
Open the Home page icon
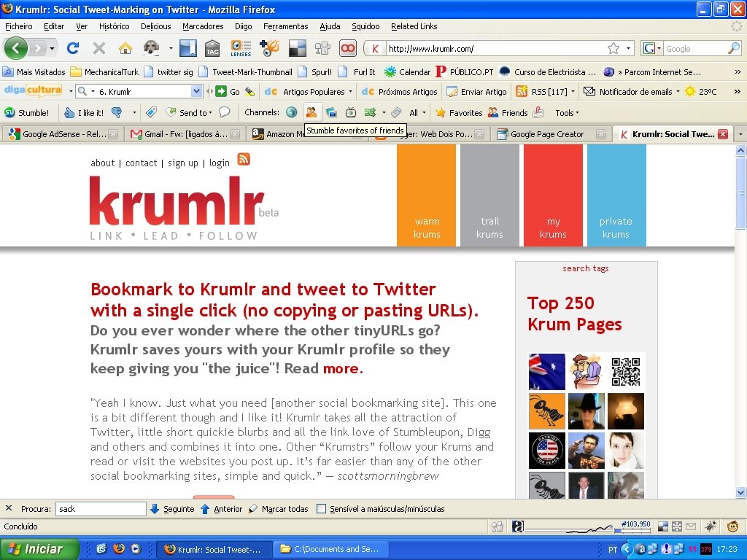point(125,48)
